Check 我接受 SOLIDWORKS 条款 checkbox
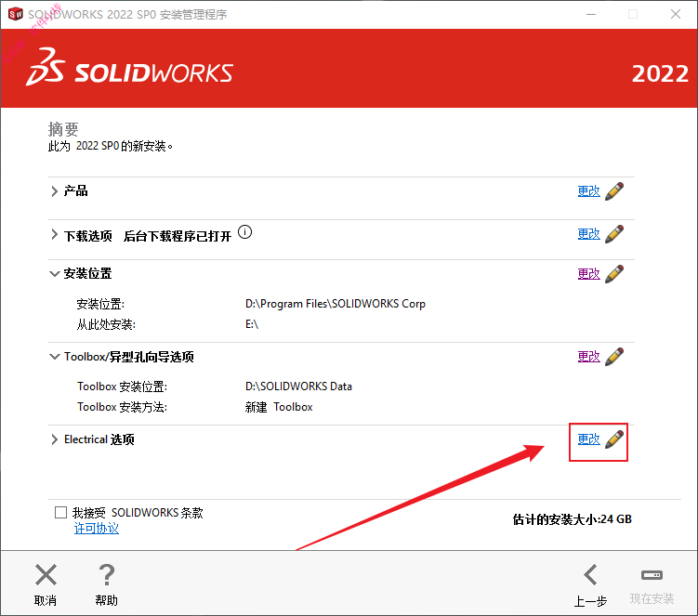This screenshot has width=698, height=616. 61,512
